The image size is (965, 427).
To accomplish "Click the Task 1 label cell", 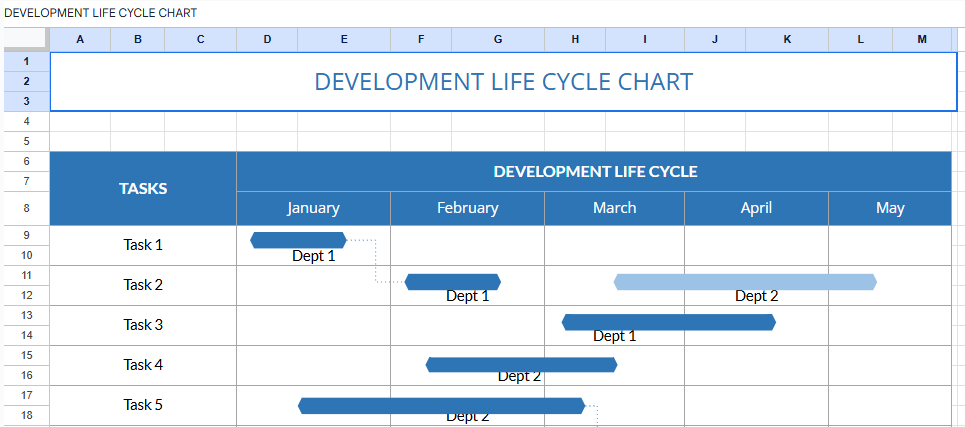I will coord(143,245).
